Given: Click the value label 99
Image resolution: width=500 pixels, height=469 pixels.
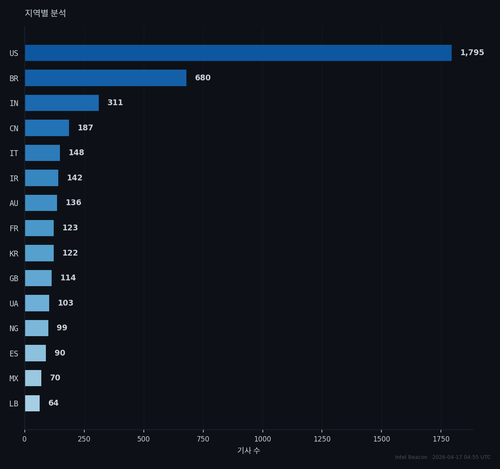Looking at the screenshot, I should point(62,328).
